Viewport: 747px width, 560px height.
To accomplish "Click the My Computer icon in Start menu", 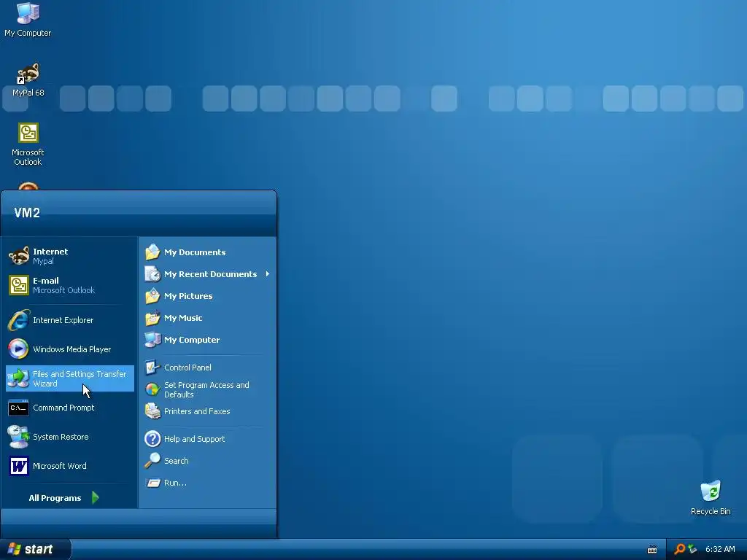I will [152, 340].
